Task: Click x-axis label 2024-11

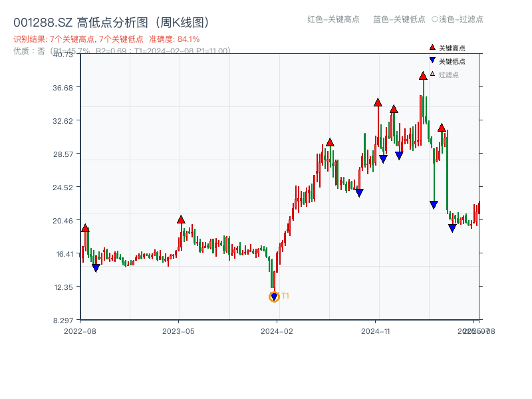Action: coord(375,331)
